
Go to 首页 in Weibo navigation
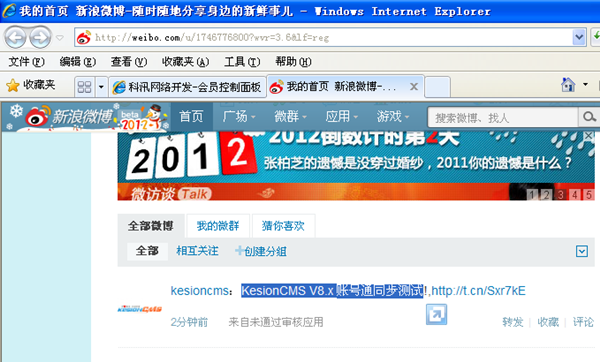tap(191, 116)
